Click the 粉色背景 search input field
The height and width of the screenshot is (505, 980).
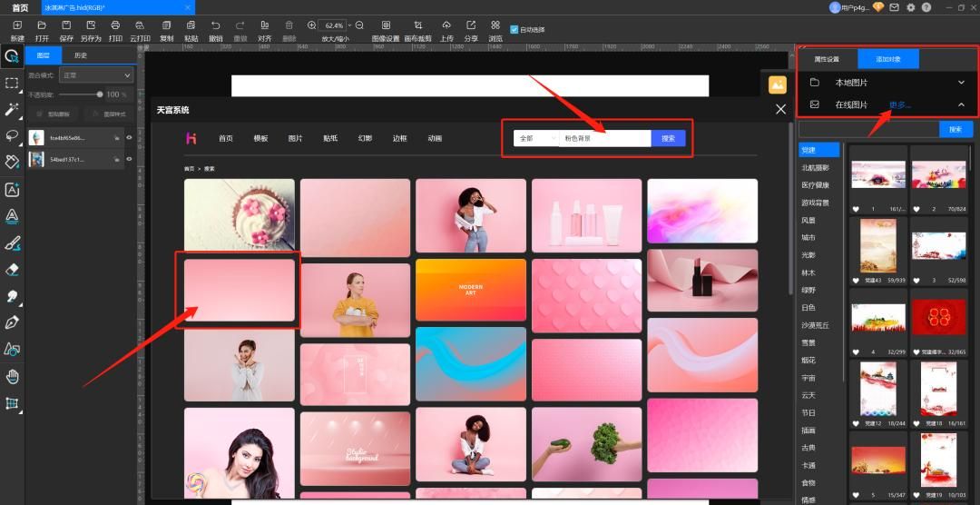tap(604, 138)
